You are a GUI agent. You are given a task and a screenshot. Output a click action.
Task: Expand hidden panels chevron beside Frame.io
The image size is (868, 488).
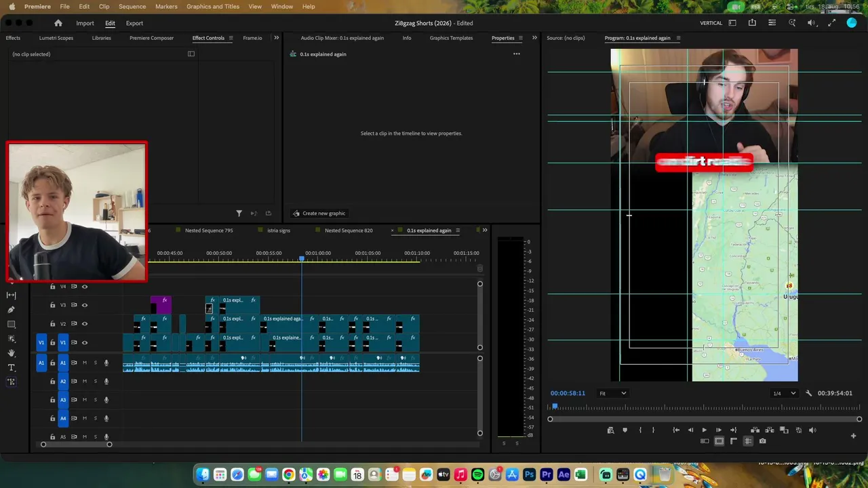276,38
